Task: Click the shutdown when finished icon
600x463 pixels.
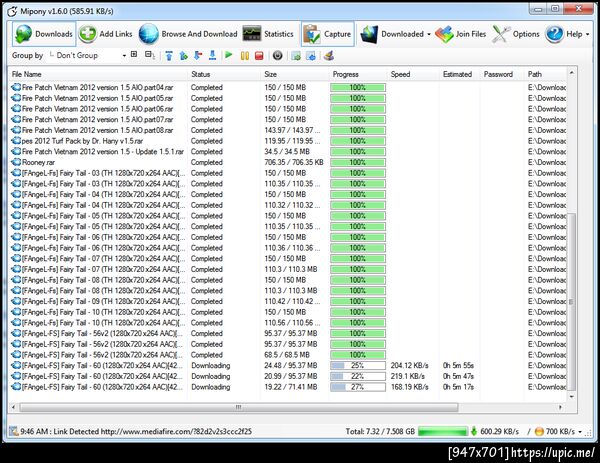Action: pos(278,56)
